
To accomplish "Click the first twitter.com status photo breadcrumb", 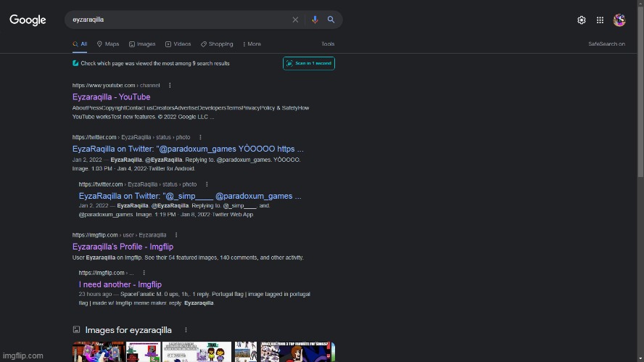I will 131,137.
